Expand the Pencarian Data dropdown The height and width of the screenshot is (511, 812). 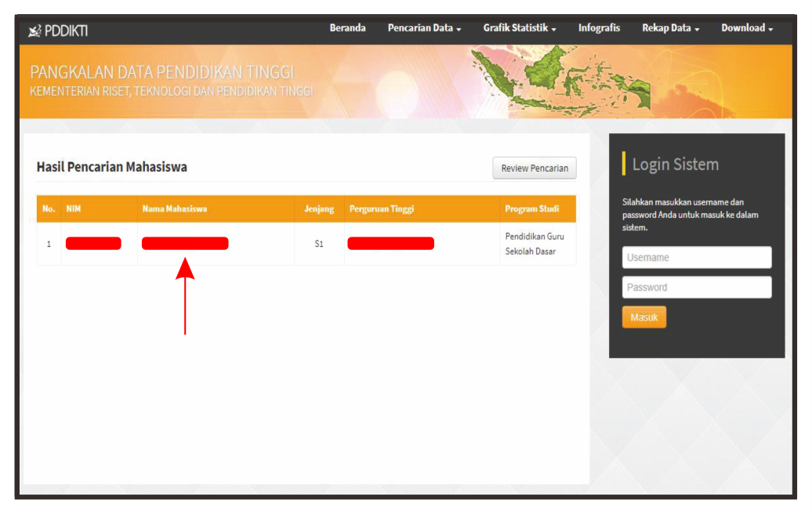pos(424,28)
